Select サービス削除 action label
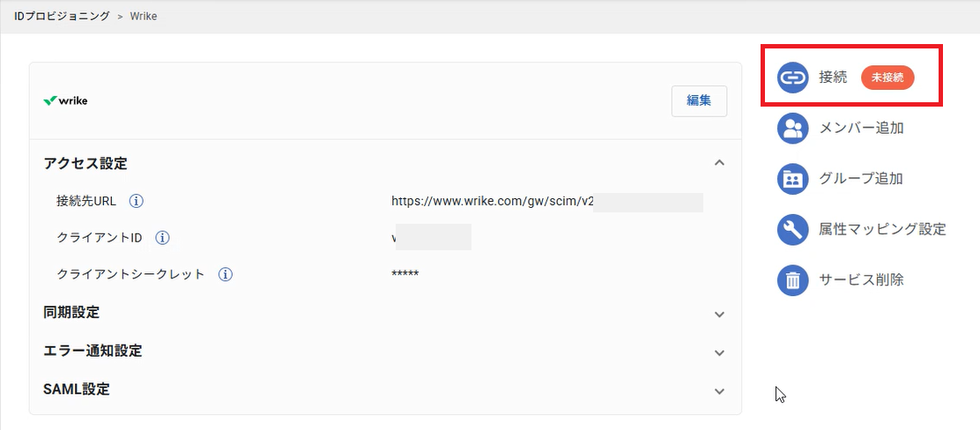This screenshot has width=980, height=430. 861,280
